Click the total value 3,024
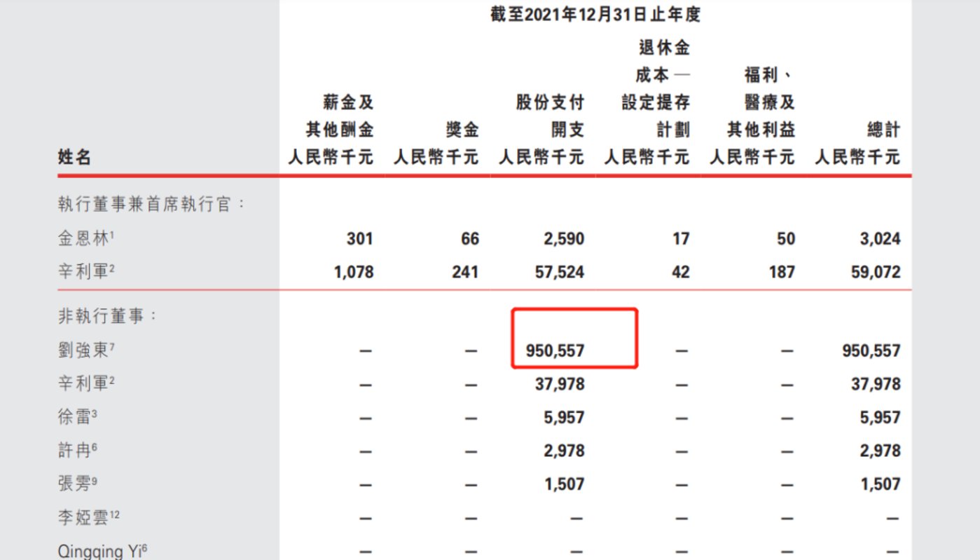 881,239
